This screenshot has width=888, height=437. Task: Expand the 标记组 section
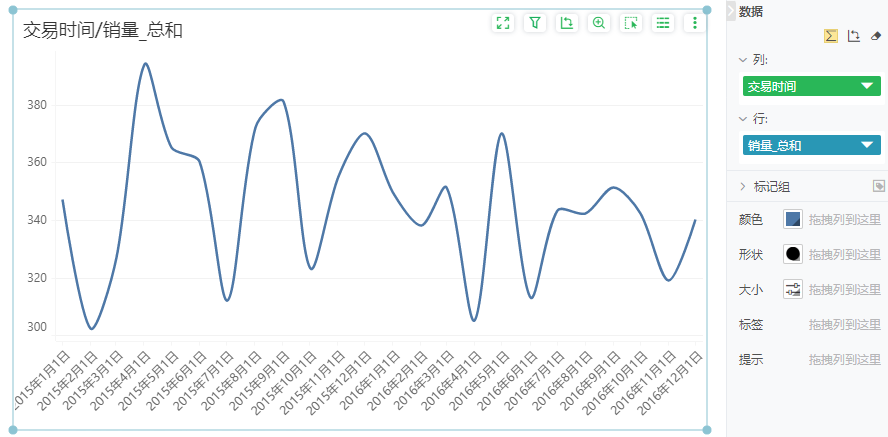[x=743, y=187]
